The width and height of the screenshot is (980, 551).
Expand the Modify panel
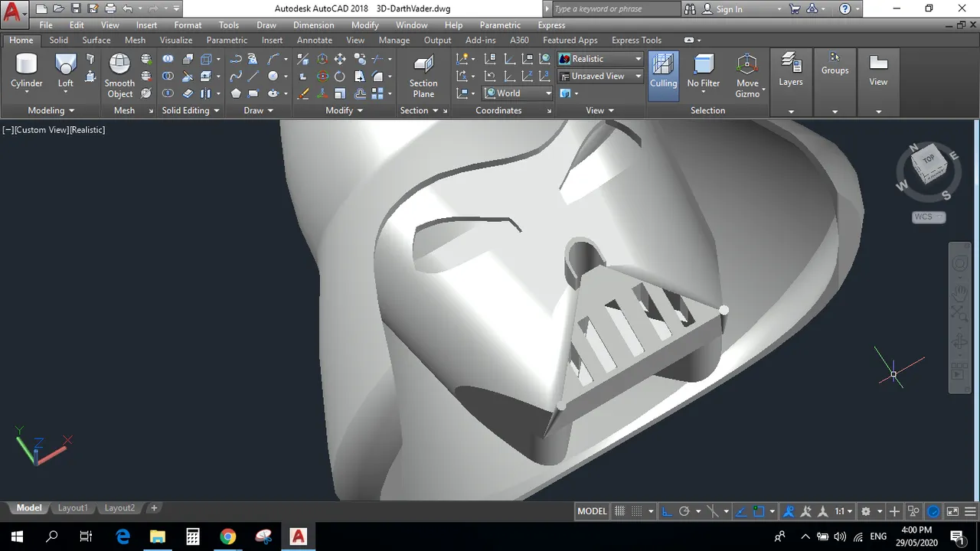[x=344, y=110]
